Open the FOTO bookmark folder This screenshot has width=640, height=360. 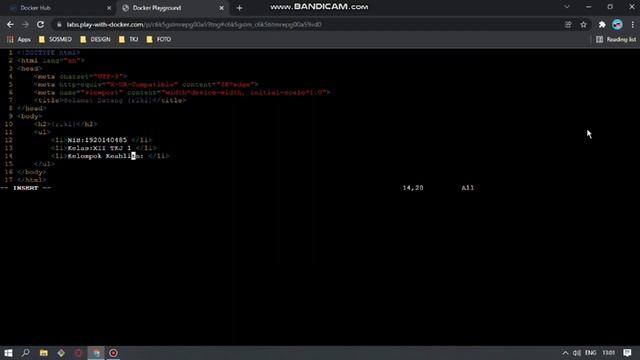click(x=159, y=40)
